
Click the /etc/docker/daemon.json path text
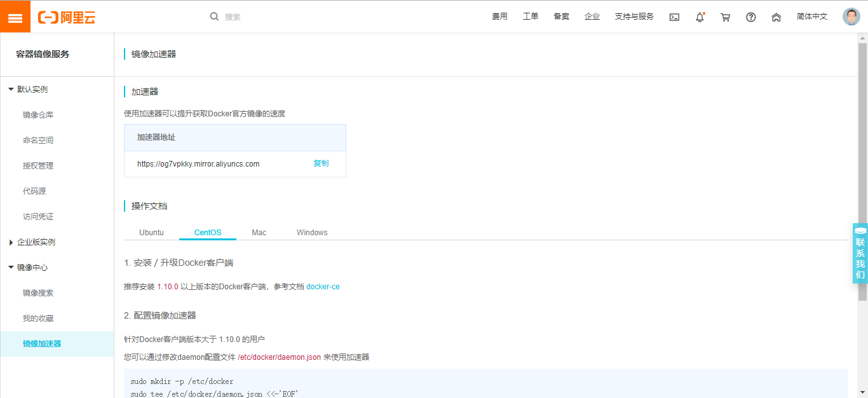[280, 357]
